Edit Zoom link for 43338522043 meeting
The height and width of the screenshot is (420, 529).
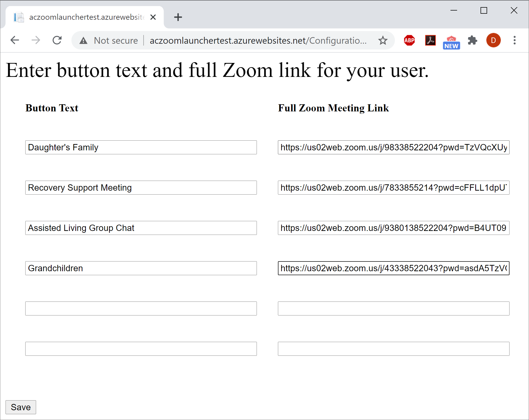(394, 268)
